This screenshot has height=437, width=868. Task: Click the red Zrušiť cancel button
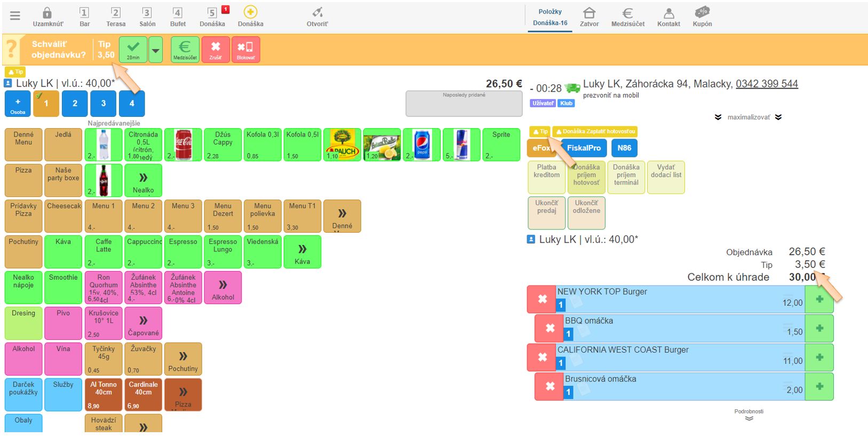tap(216, 50)
